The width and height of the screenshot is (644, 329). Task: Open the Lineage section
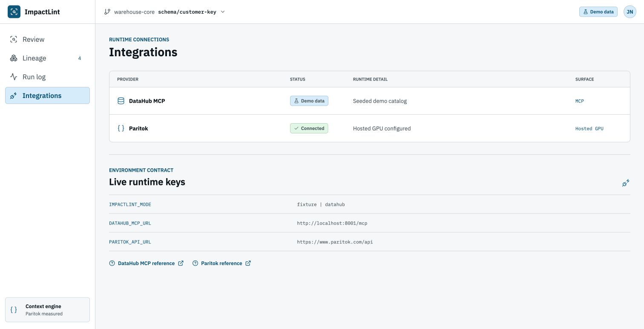(47, 58)
